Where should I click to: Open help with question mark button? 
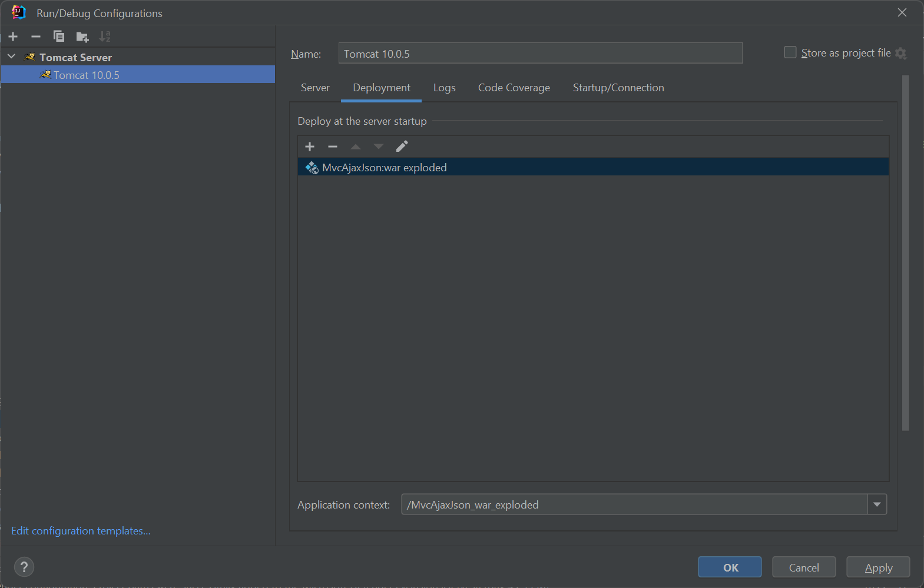click(24, 567)
